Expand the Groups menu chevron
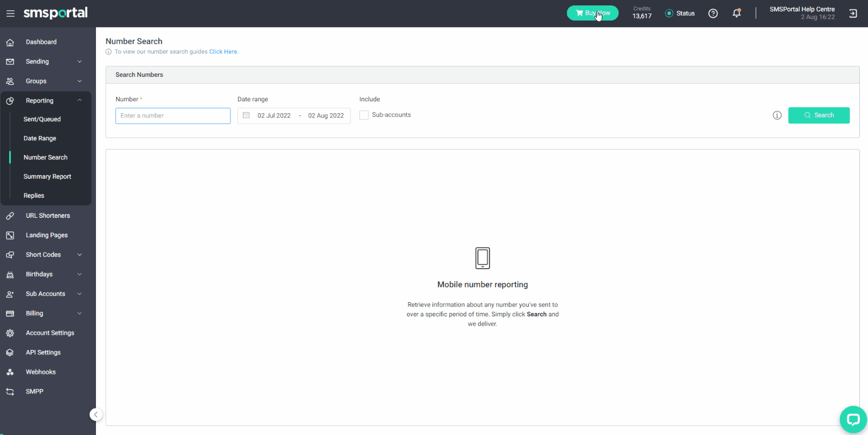 [x=80, y=81]
